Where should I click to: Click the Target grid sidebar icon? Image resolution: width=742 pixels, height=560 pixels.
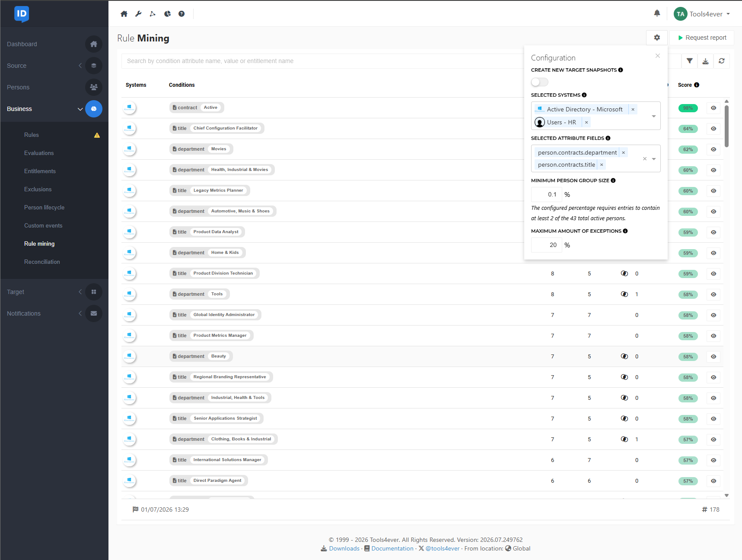tap(94, 292)
